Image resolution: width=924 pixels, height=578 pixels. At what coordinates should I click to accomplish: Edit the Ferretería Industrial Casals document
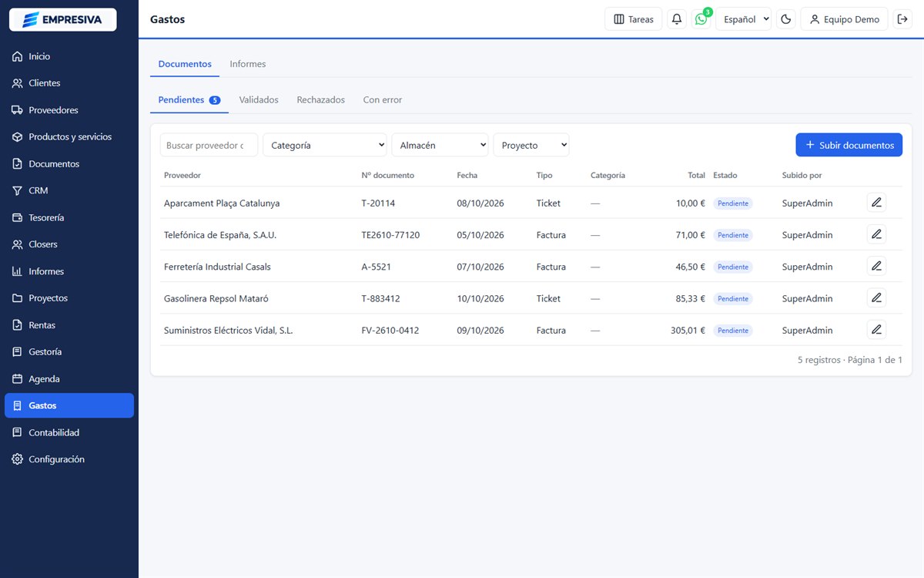876,266
